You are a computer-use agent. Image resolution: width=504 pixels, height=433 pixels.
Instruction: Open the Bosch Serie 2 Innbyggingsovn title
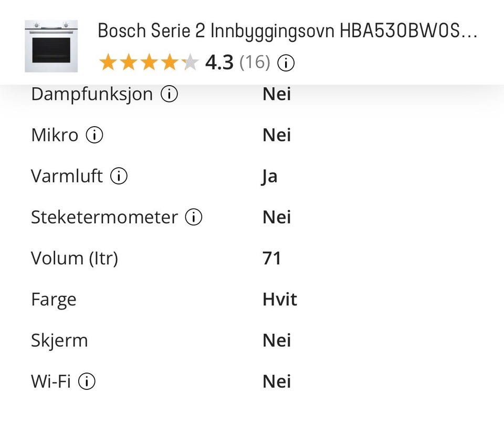287,31
